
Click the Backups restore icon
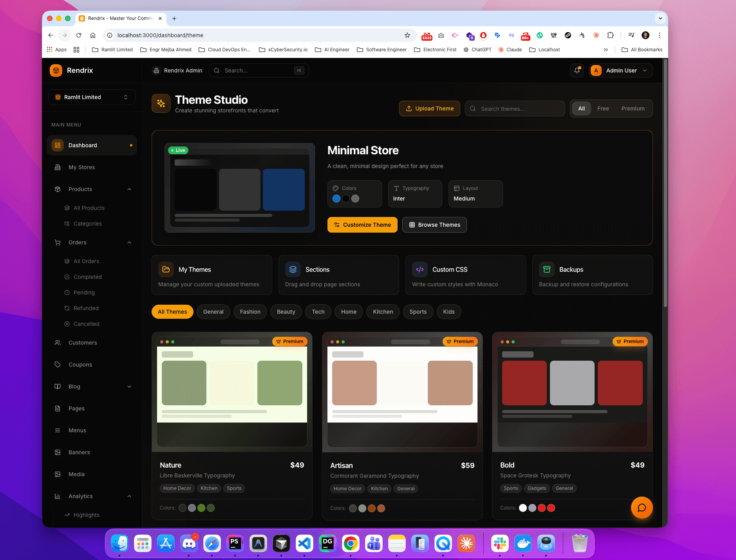546,269
